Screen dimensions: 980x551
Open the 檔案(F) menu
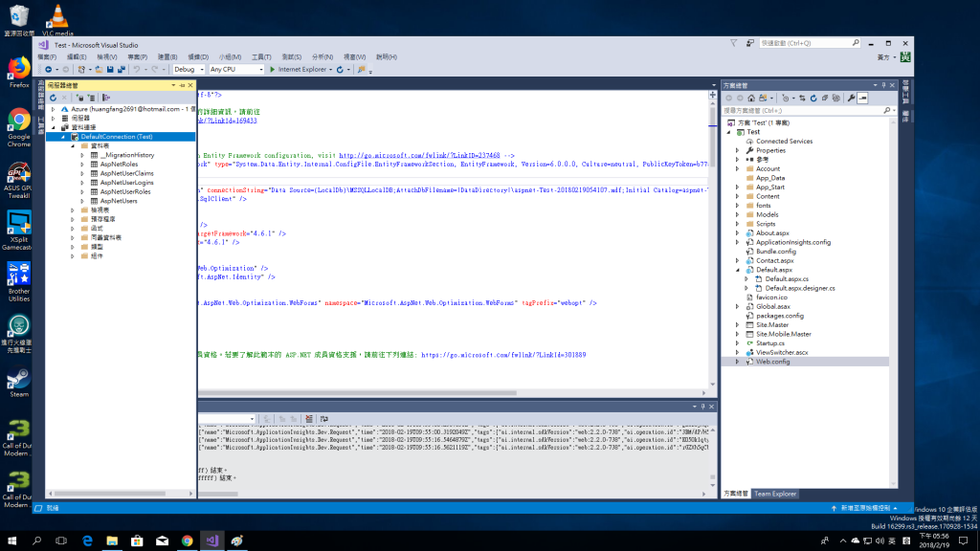[48, 56]
